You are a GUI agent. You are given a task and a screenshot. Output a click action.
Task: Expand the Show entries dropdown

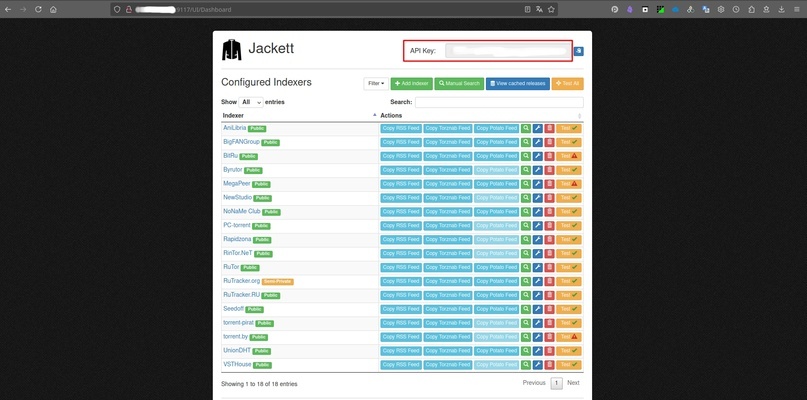click(x=251, y=102)
